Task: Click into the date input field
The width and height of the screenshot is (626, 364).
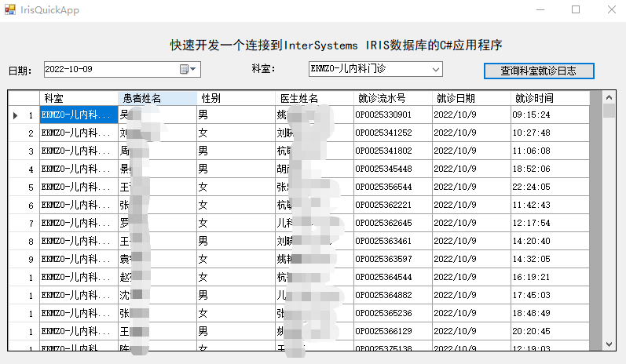Action: [110, 70]
